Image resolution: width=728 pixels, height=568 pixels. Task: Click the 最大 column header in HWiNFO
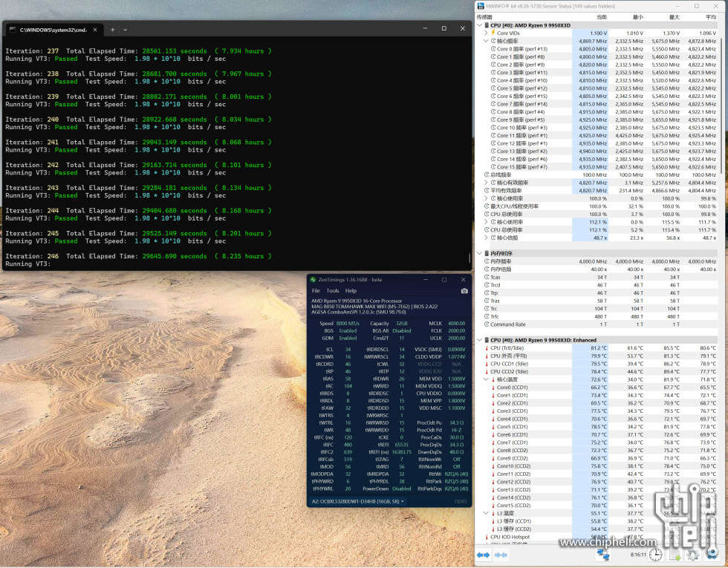[x=675, y=17]
